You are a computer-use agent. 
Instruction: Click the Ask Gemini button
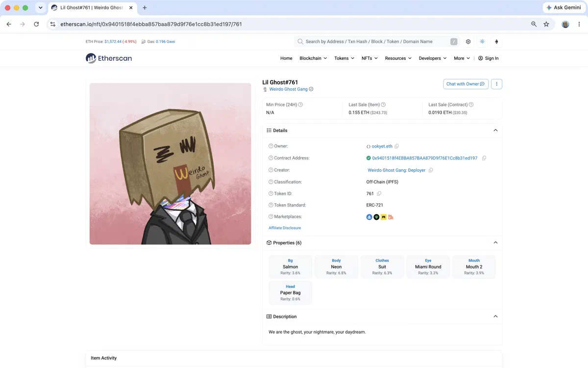(563, 8)
